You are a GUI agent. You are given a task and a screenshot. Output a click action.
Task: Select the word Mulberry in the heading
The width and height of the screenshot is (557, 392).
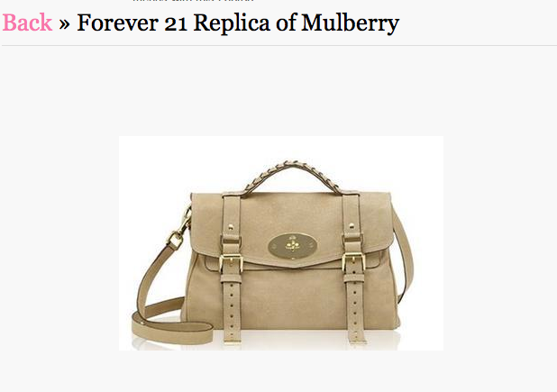click(351, 23)
